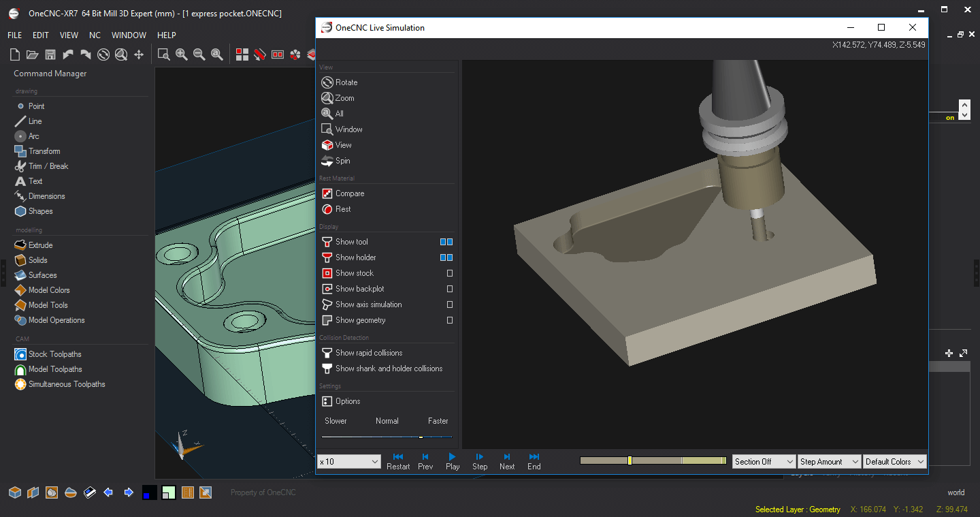
Task: Open the Extrude modelling command
Action: click(x=34, y=245)
